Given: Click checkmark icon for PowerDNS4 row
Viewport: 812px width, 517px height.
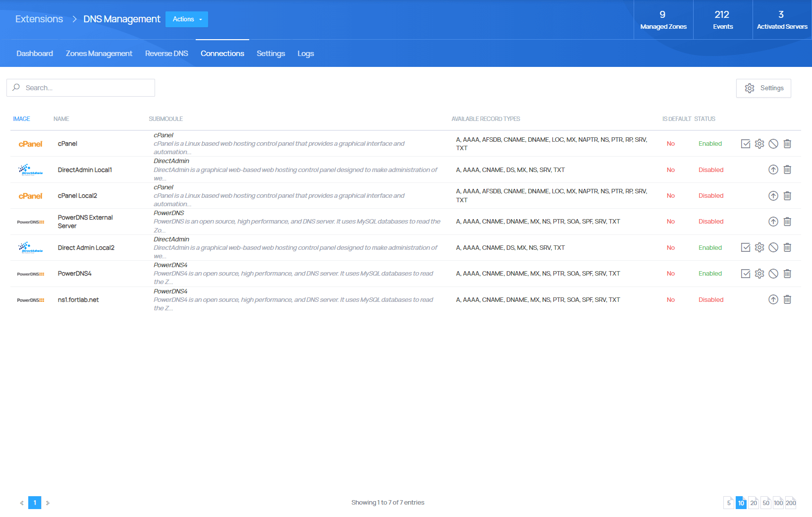Looking at the screenshot, I should pos(746,274).
